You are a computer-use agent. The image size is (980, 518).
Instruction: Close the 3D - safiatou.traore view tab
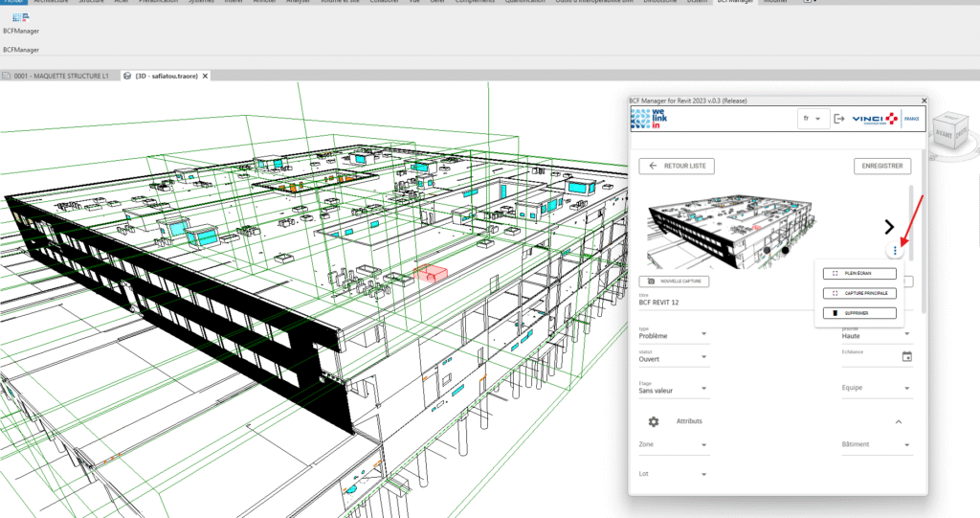204,76
